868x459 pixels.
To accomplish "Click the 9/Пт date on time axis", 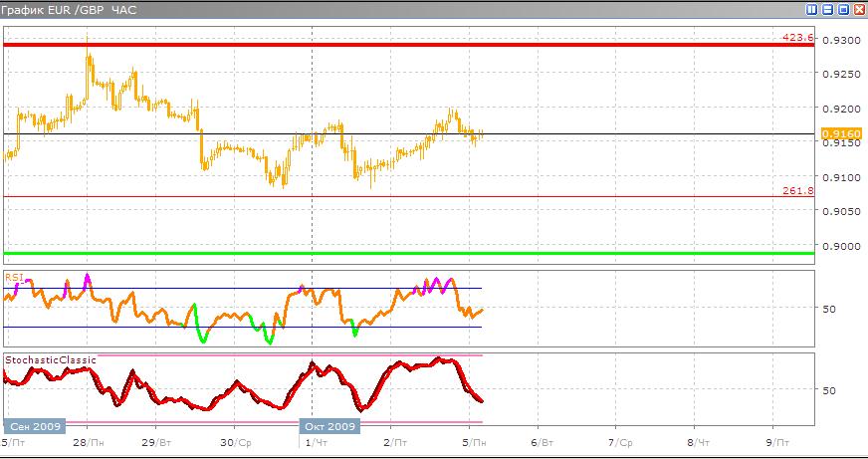I will pyautogui.click(x=779, y=441).
